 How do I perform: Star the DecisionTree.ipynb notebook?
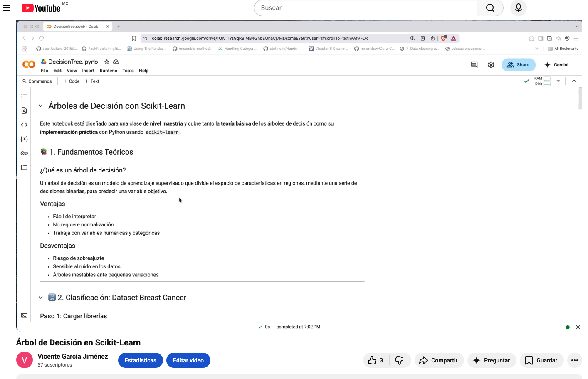coord(107,62)
